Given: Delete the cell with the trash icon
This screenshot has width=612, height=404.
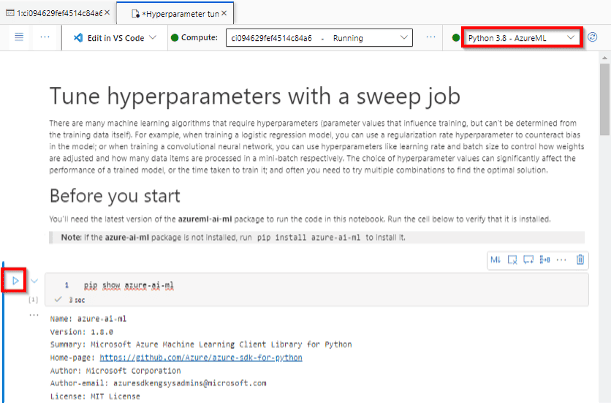Looking at the screenshot, I should tap(580, 260).
